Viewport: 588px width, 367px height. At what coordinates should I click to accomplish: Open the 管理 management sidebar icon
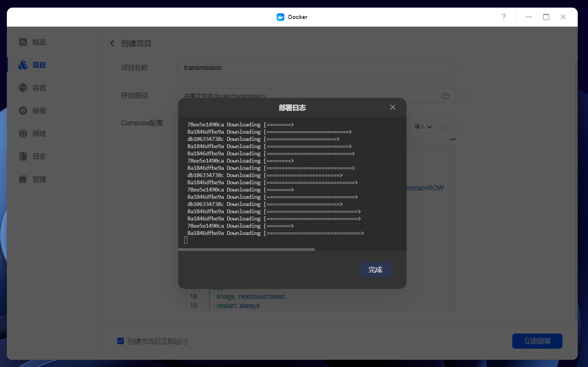coord(23,179)
